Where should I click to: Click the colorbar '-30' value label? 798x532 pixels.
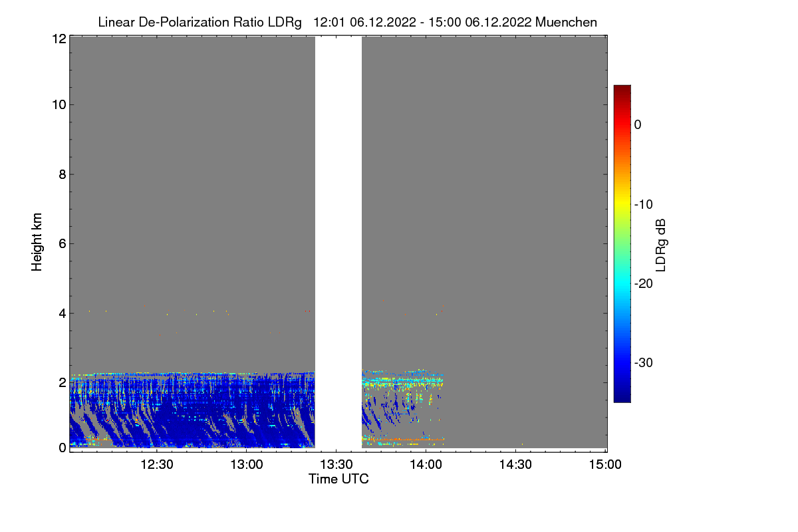click(645, 363)
